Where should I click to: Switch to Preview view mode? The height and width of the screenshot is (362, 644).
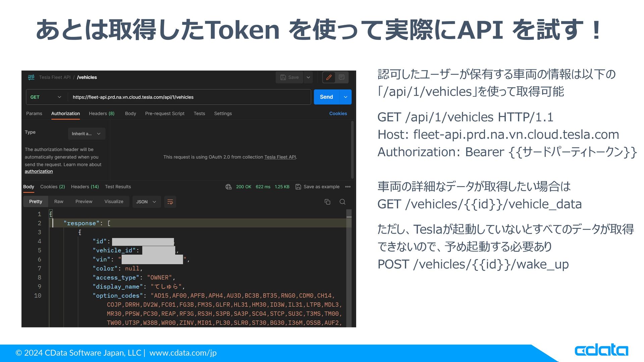(x=84, y=201)
